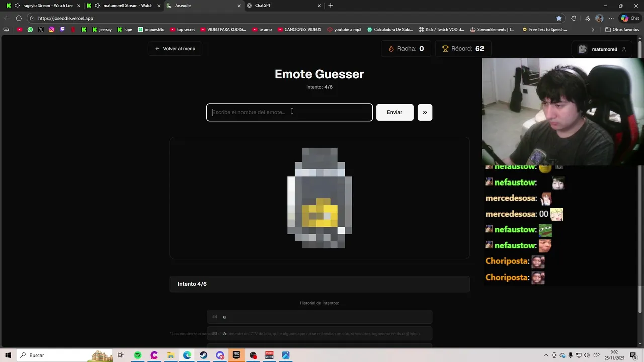
Task: Expand the bookmarks bar overflow chevron
Action: click(593, 29)
